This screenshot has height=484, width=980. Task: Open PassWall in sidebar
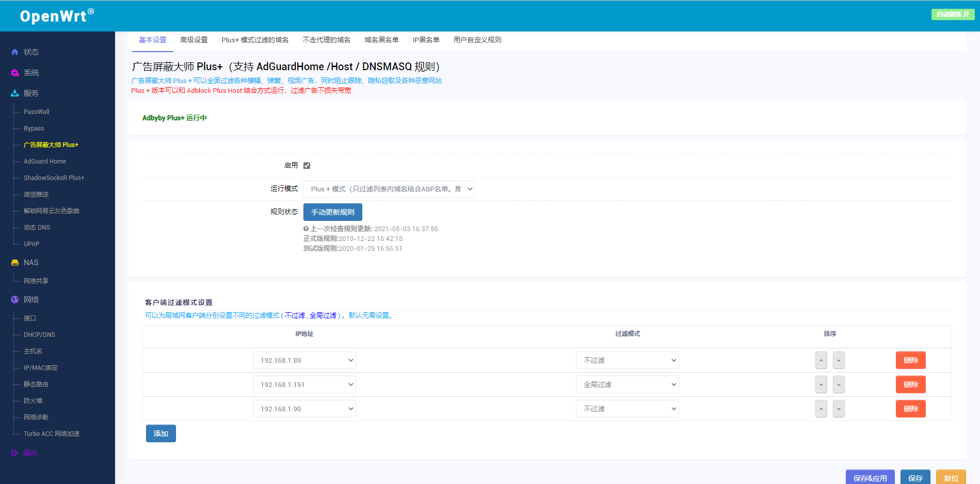pos(37,112)
